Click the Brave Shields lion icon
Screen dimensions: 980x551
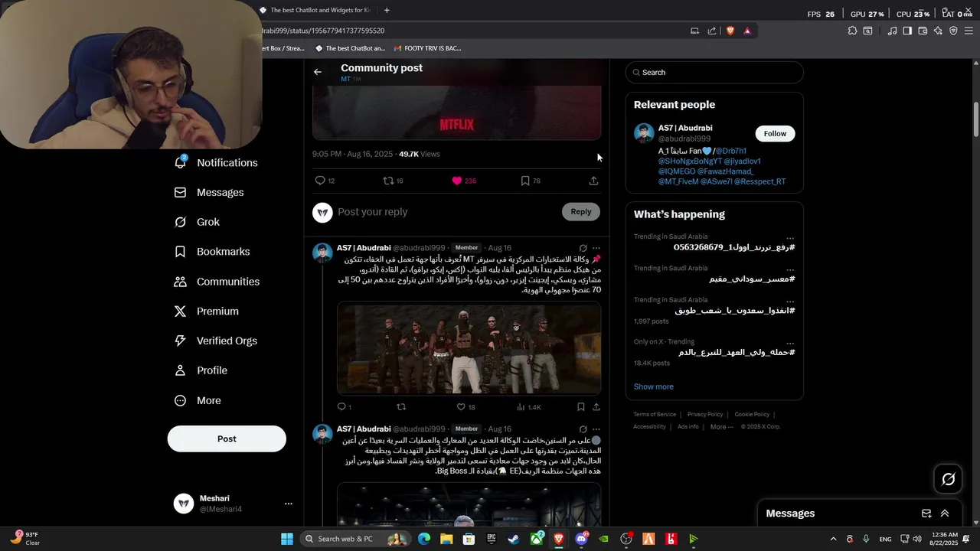(x=730, y=31)
